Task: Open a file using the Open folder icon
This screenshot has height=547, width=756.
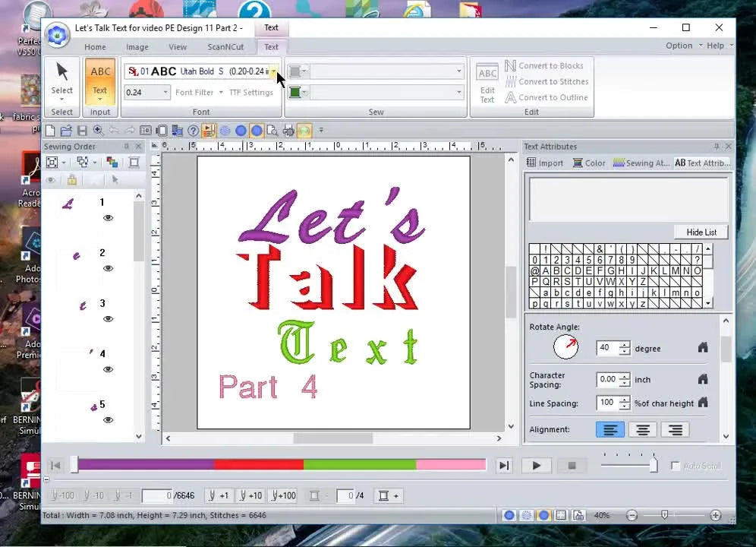Action: (66, 130)
